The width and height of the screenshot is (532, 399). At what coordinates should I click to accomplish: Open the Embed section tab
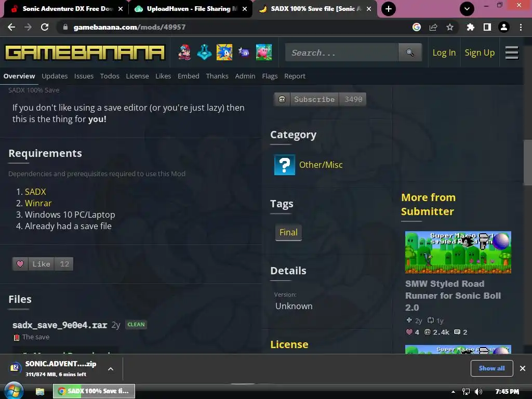tap(188, 76)
